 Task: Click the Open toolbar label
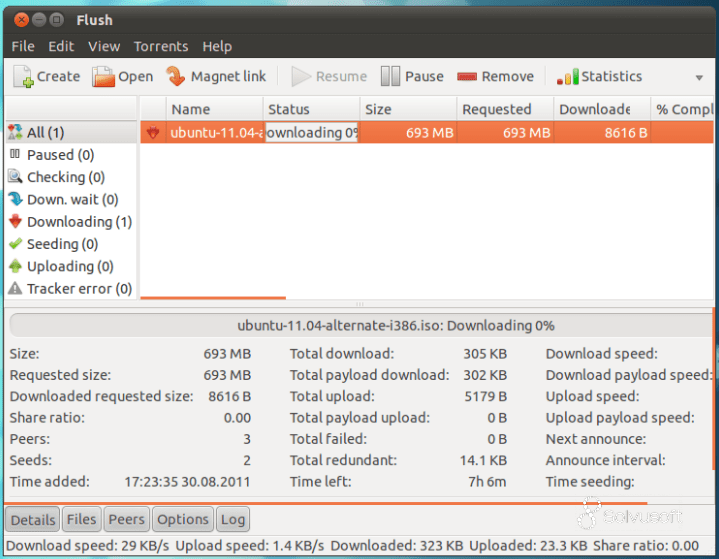coord(136,77)
